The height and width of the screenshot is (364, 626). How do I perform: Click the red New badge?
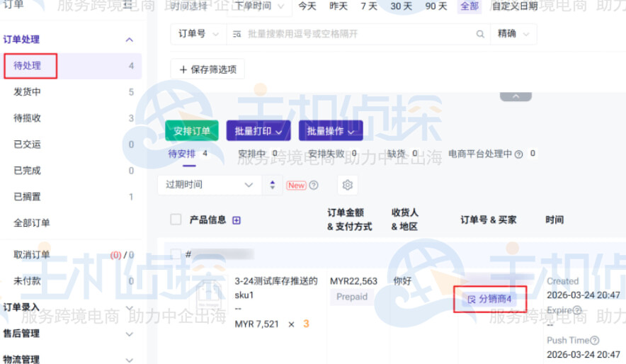click(x=296, y=186)
